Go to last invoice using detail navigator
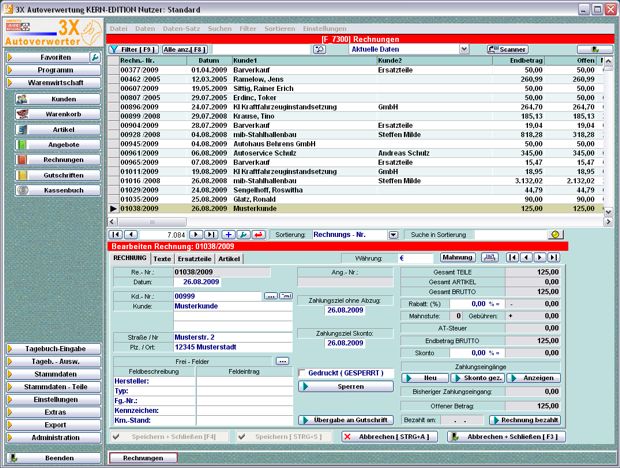620x468 pixels. (554, 257)
